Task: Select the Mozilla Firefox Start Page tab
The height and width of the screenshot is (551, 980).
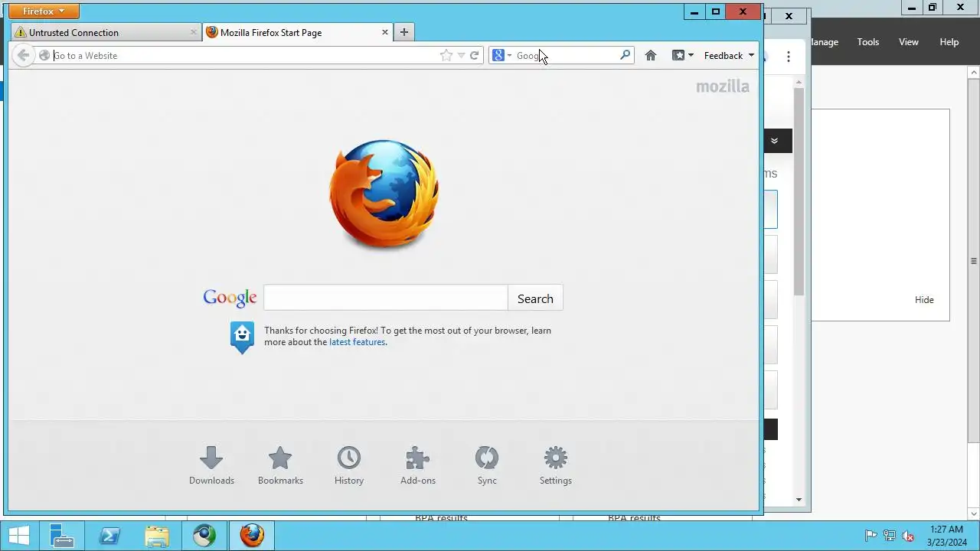Action: (x=291, y=32)
